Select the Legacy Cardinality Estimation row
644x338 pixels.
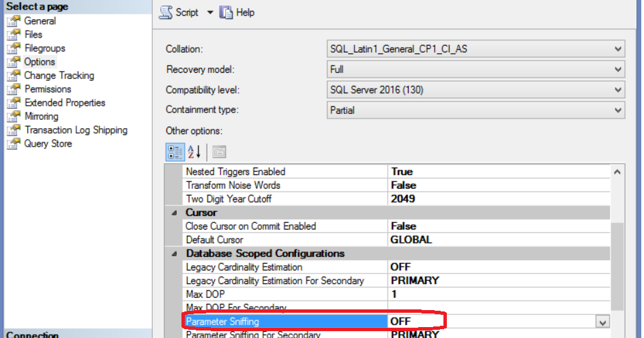click(x=396, y=267)
